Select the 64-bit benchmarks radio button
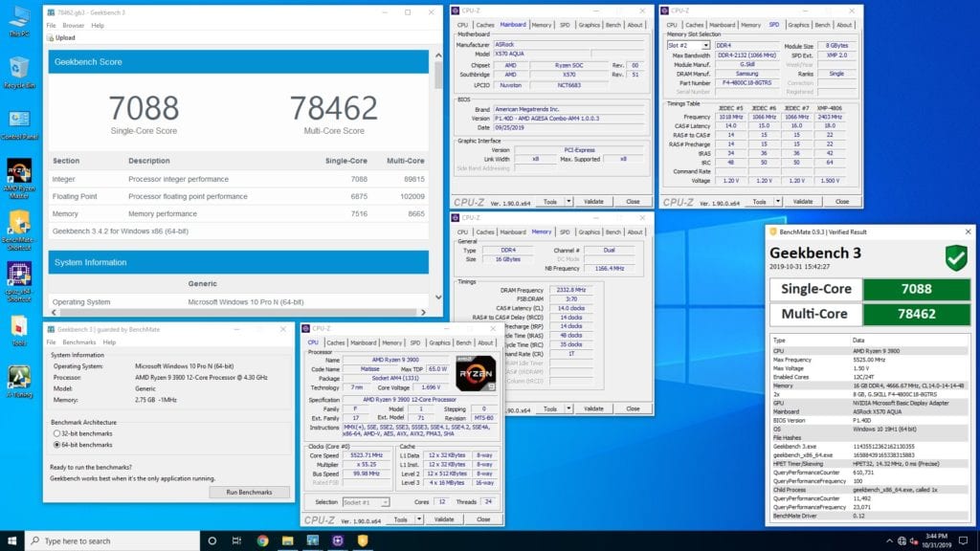 56,445
